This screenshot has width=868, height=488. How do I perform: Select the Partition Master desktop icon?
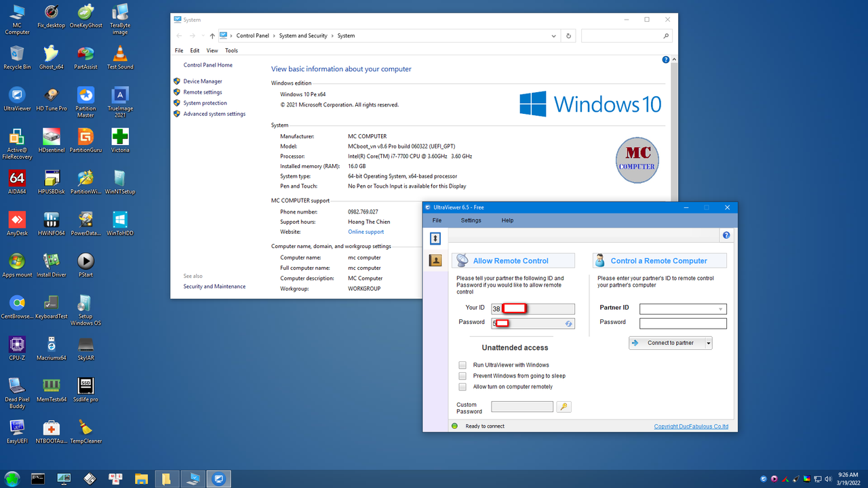pos(85,102)
